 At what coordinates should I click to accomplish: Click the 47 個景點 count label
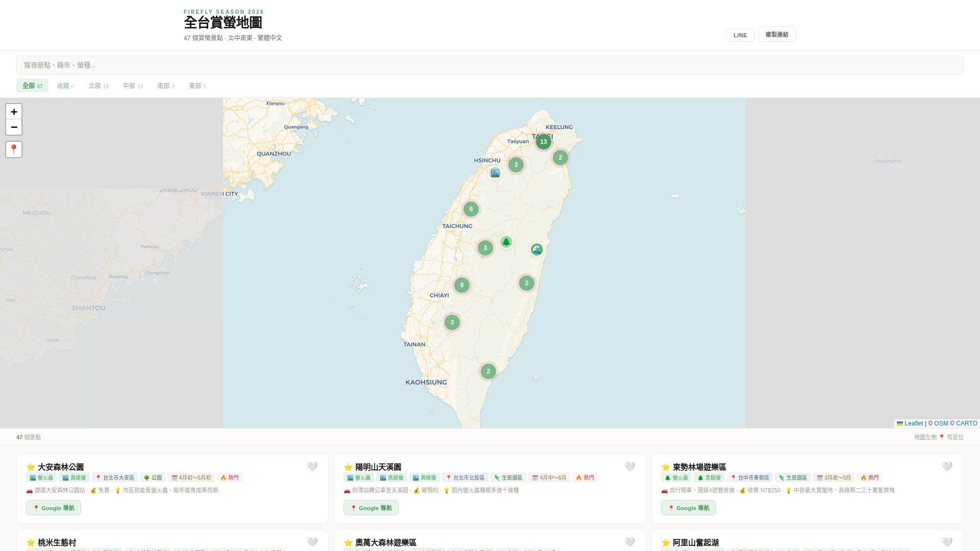click(29, 437)
